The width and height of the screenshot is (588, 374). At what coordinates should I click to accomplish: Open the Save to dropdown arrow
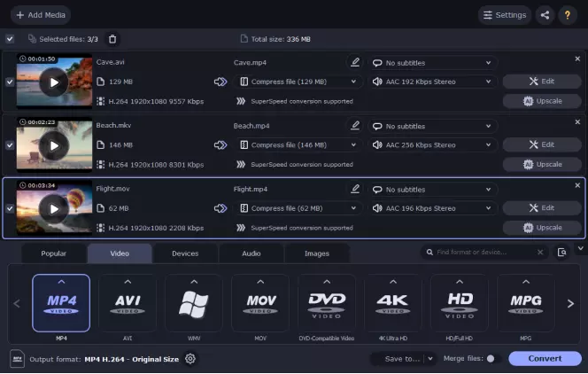click(430, 359)
